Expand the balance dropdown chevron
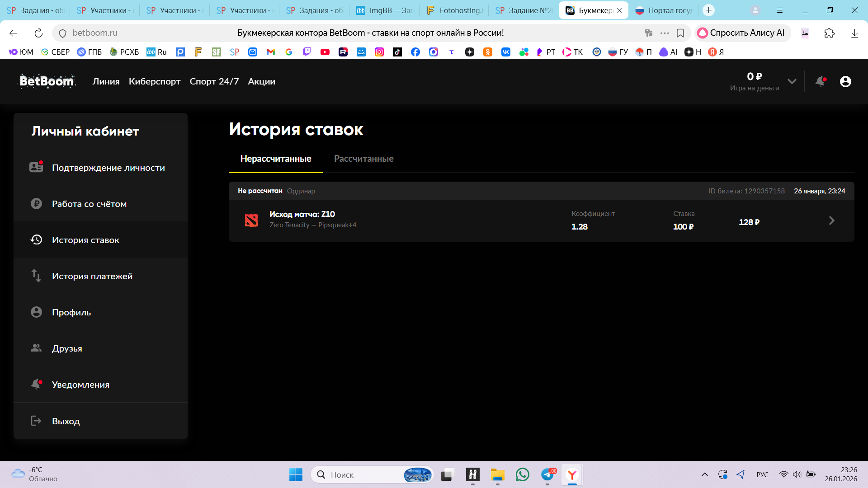868x488 pixels. 792,81
